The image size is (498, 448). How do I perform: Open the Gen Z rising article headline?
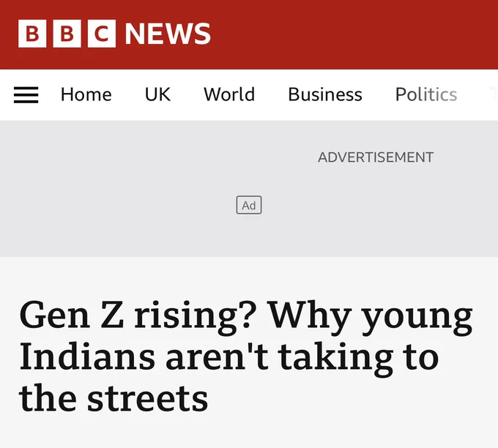[246, 356]
